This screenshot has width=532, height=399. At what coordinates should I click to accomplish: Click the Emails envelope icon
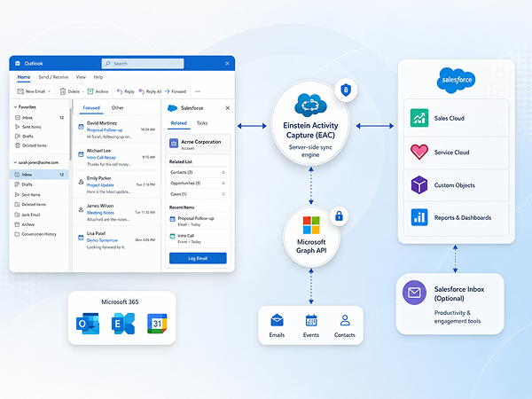[x=277, y=320]
